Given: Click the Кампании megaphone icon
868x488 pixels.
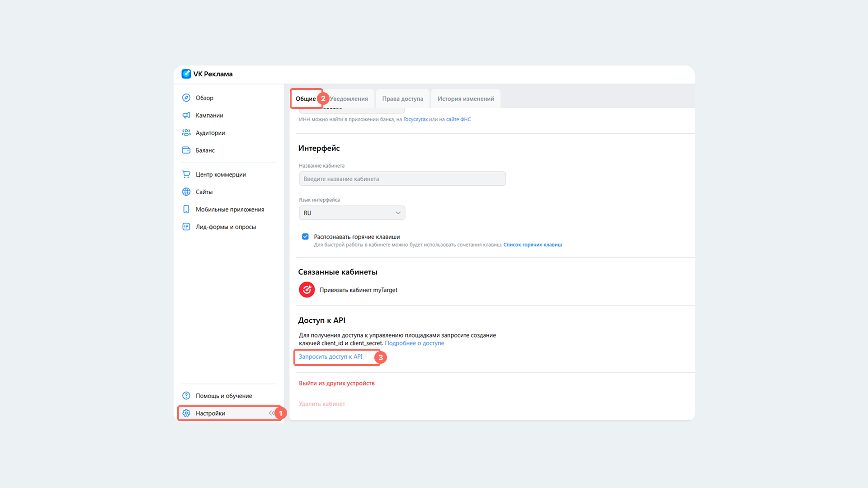Looking at the screenshot, I should coord(186,115).
